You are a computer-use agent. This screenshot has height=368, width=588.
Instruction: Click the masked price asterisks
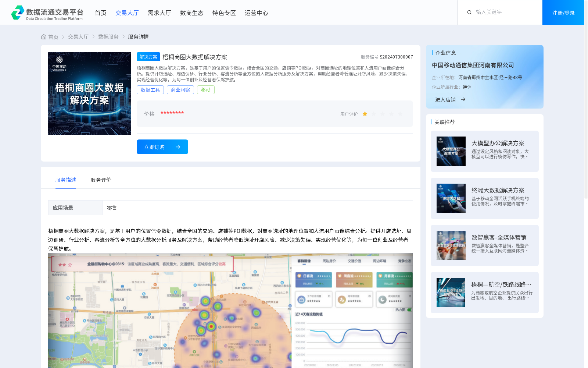172,113
